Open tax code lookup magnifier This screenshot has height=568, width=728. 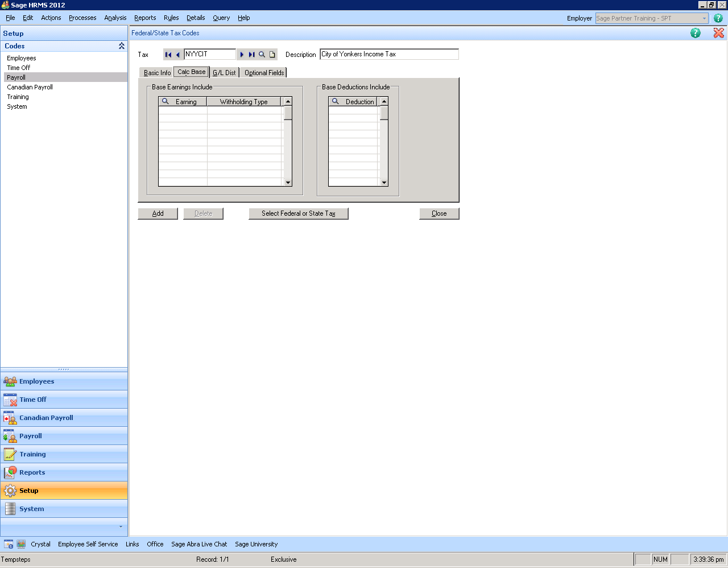coord(262,55)
